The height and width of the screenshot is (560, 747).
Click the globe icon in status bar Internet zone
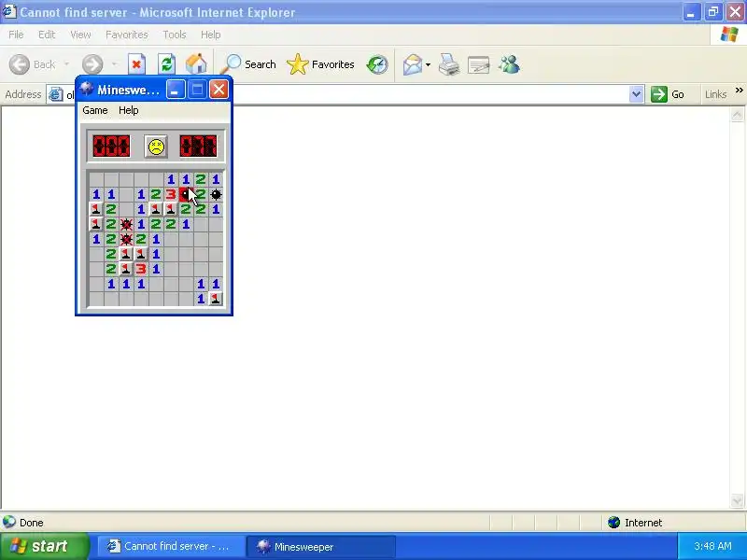coord(614,523)
